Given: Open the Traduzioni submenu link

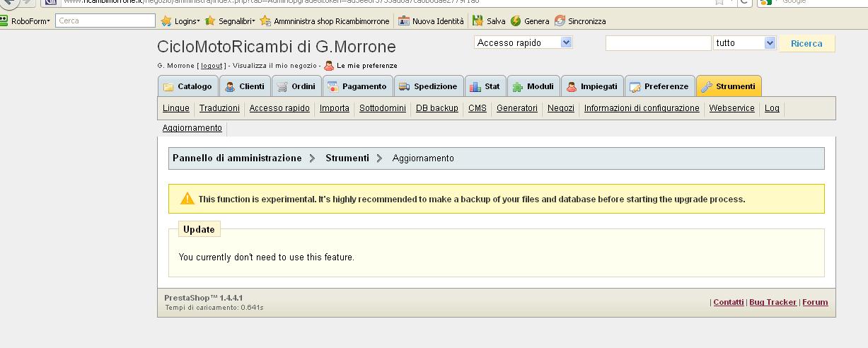Looking at the screenshot, I should [219, 108].
